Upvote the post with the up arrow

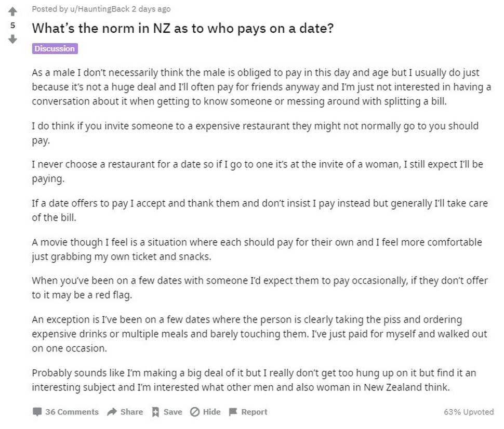[12, 11]
